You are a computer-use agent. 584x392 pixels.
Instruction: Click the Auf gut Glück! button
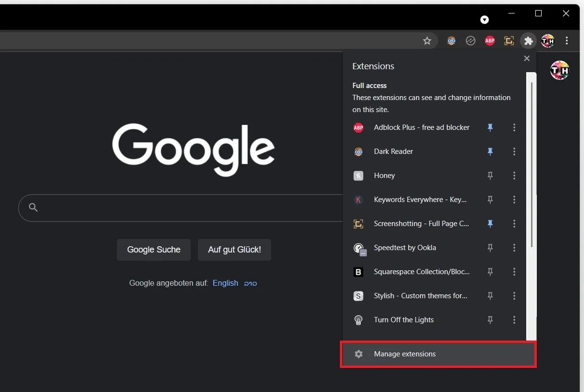tap(234, 250)
